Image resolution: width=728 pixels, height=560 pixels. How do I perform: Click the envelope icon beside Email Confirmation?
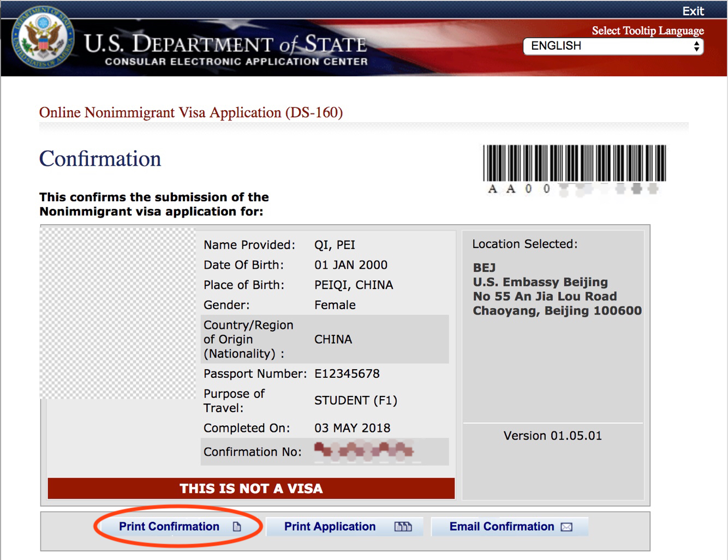[x=566, y=527]
